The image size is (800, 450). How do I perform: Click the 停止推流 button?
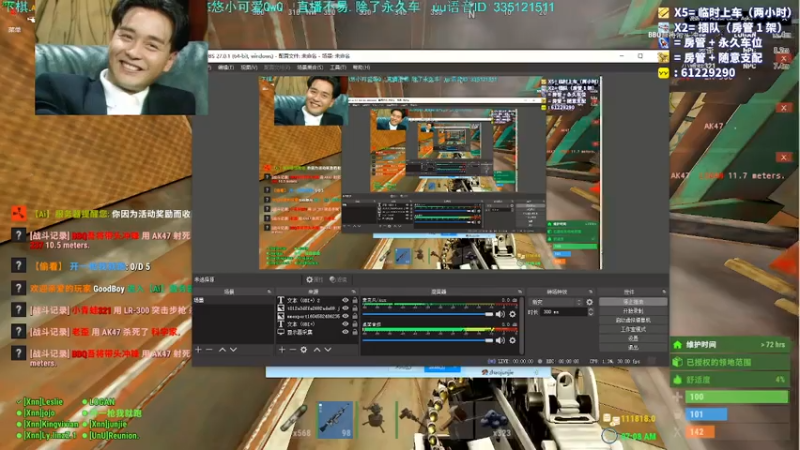point(633,302)
